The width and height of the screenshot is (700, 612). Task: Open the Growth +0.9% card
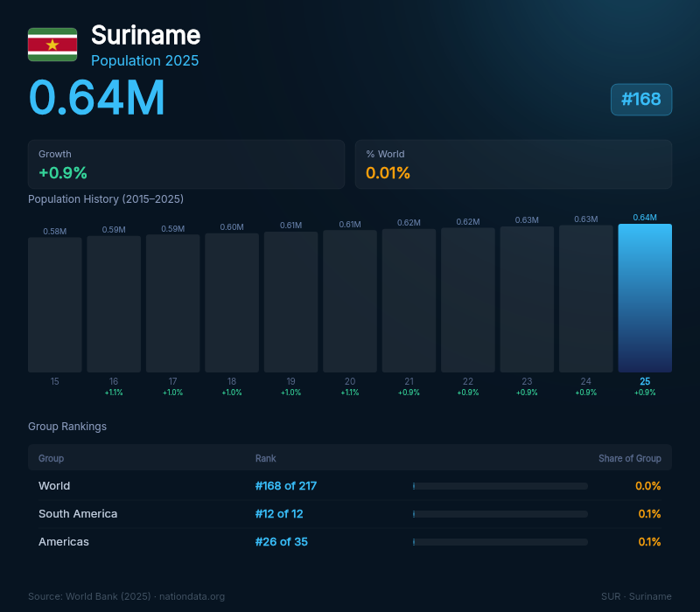pyautogui.click(x=186, y=164)
